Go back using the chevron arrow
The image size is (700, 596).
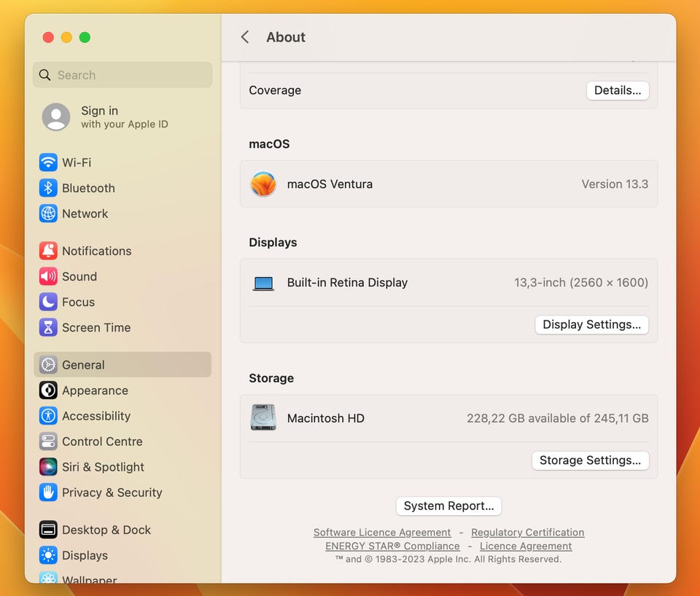pos(245,37)
